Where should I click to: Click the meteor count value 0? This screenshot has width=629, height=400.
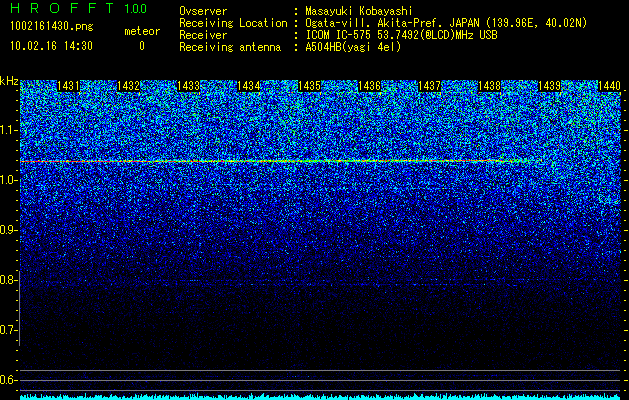click(142, 46)
